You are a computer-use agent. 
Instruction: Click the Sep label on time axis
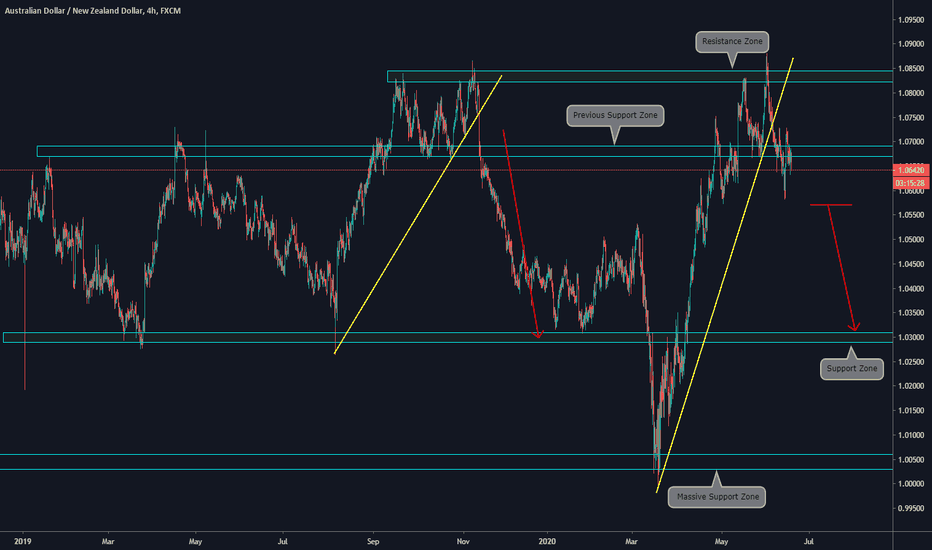373,541
